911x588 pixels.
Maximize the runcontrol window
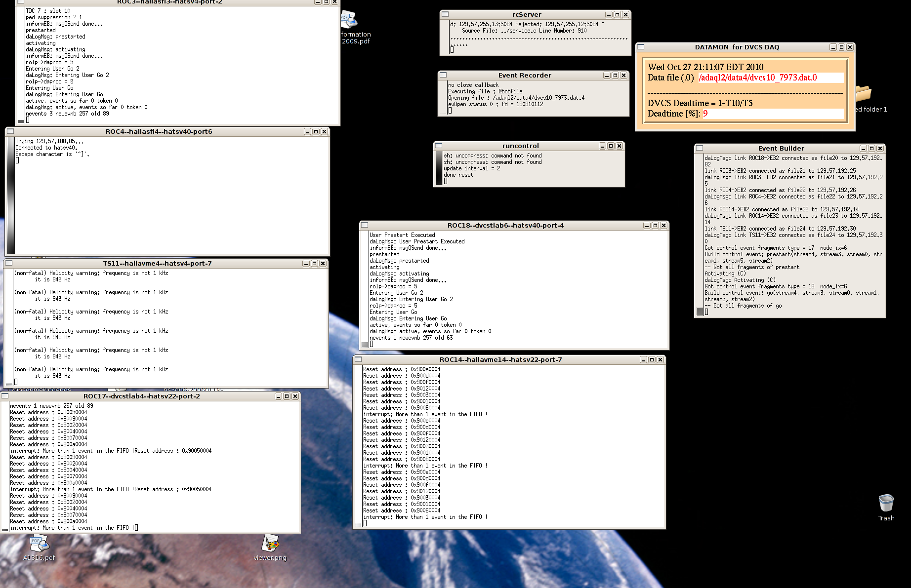(611, 146)
